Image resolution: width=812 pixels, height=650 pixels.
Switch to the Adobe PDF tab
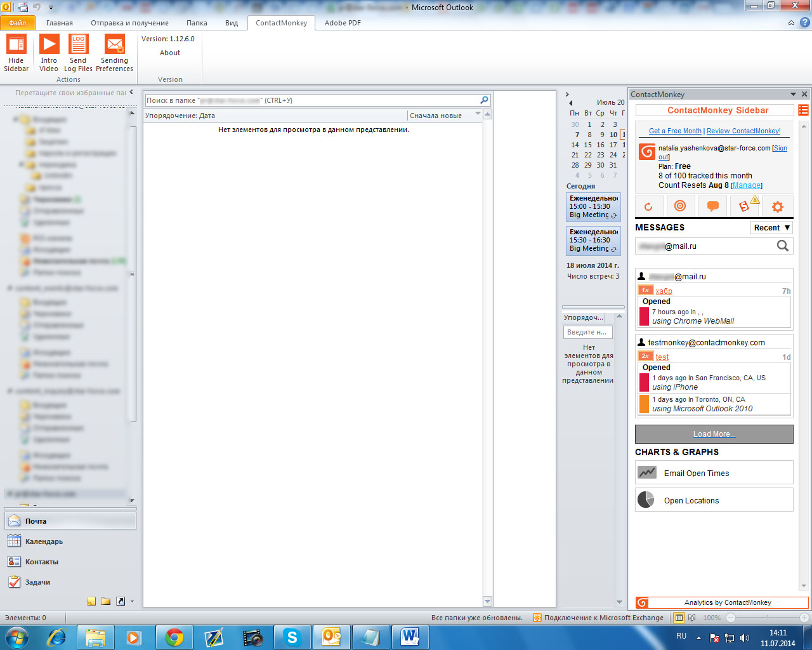[x=343, y=23]
